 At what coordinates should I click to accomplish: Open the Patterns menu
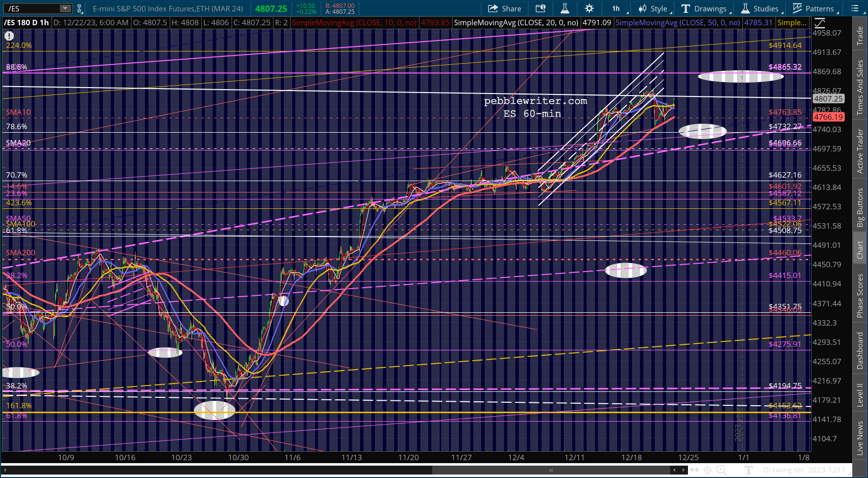tap(815, 8)
